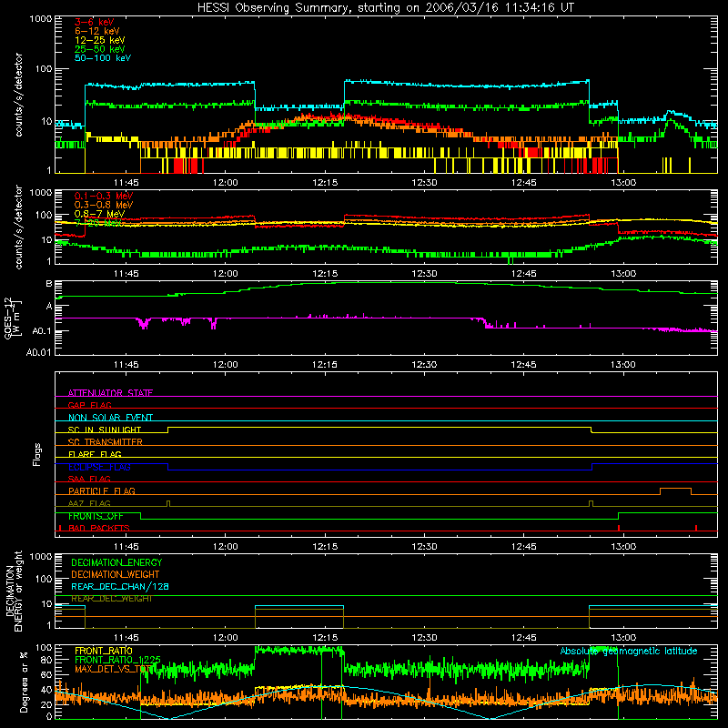Click the 13:00 time tick under the GOES-12 panel
Viewport: 728px width, 728px height.
coord(623,365)
